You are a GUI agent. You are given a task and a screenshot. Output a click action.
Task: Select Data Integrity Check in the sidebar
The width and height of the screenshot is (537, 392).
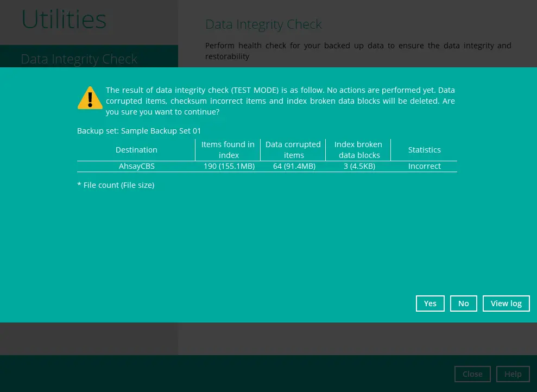click(79, 59)
